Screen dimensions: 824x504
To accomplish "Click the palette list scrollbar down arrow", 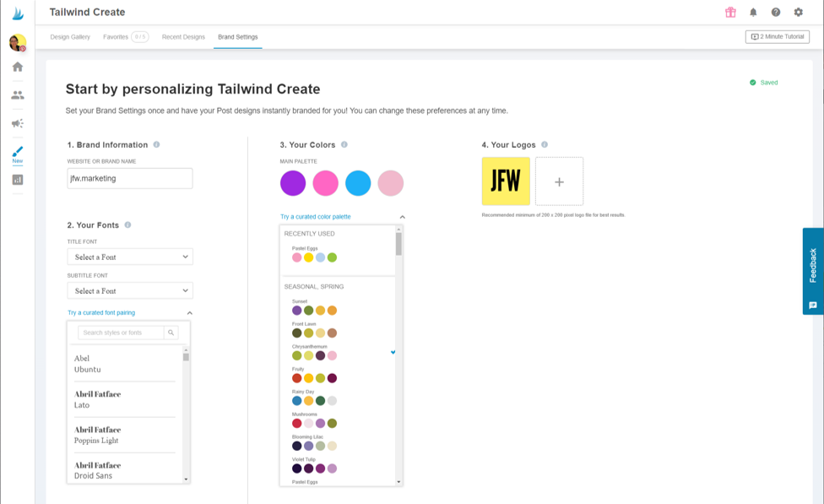I will click(398, 482).
